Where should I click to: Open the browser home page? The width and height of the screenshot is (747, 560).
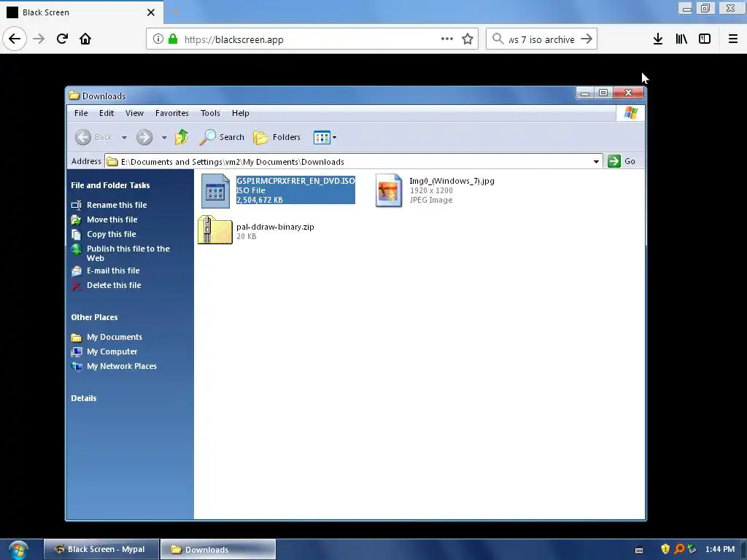tap(85, 39)
